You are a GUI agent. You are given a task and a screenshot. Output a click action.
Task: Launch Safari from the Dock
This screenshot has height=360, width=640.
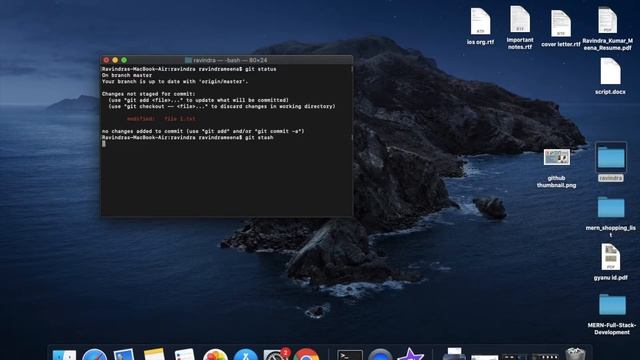tap(94, 354)
